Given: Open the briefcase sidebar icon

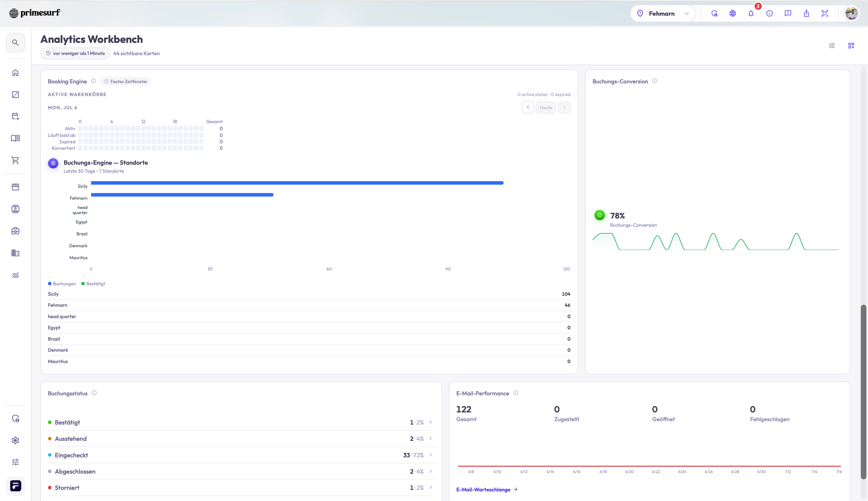Looking at the screenshot, I should click(16, 231).
